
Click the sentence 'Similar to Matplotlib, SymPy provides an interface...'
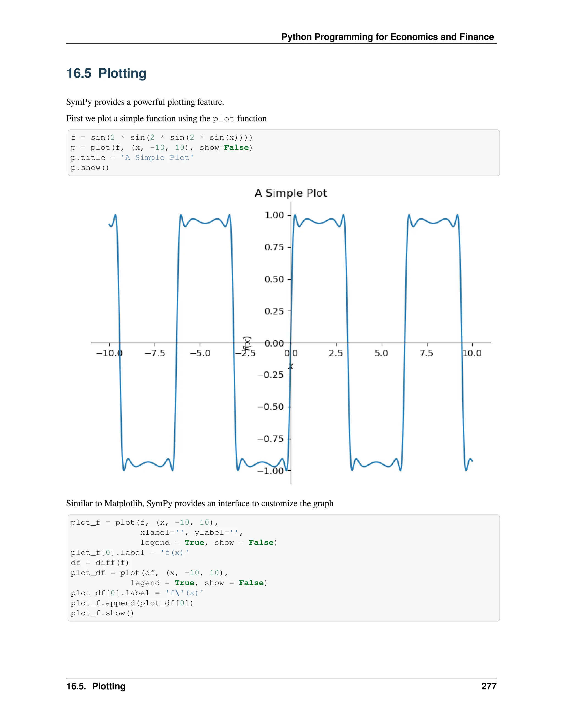200,503
